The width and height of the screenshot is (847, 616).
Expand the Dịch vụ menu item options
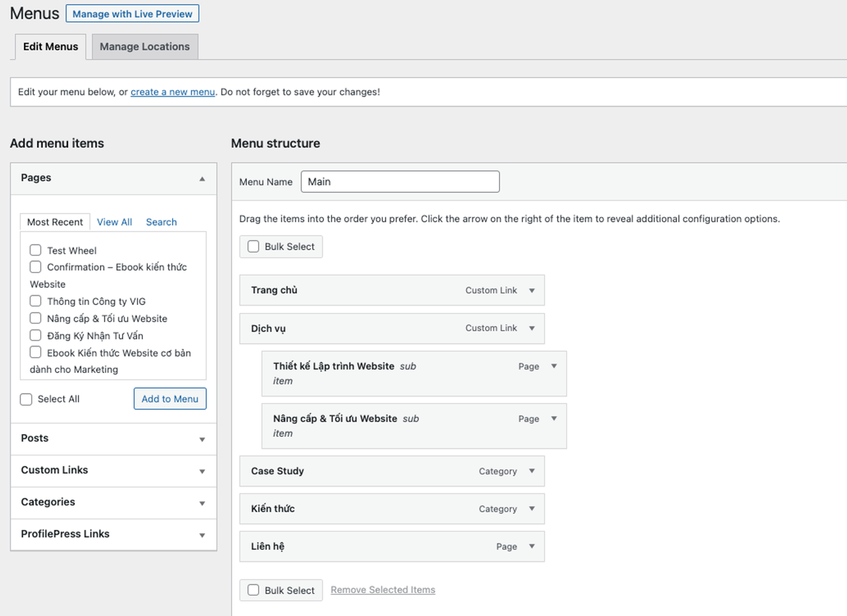(x=531, y=328)
